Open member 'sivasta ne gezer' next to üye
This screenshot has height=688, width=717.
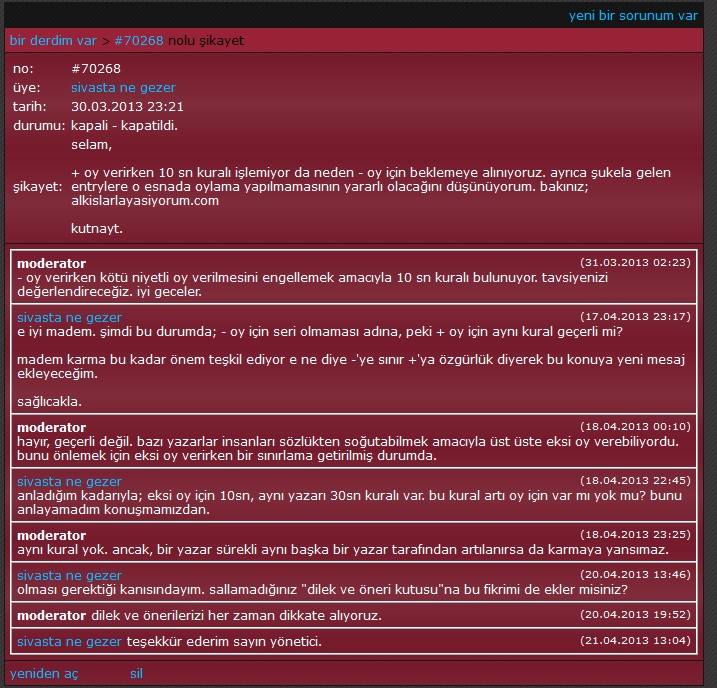(x=123, y=87)
